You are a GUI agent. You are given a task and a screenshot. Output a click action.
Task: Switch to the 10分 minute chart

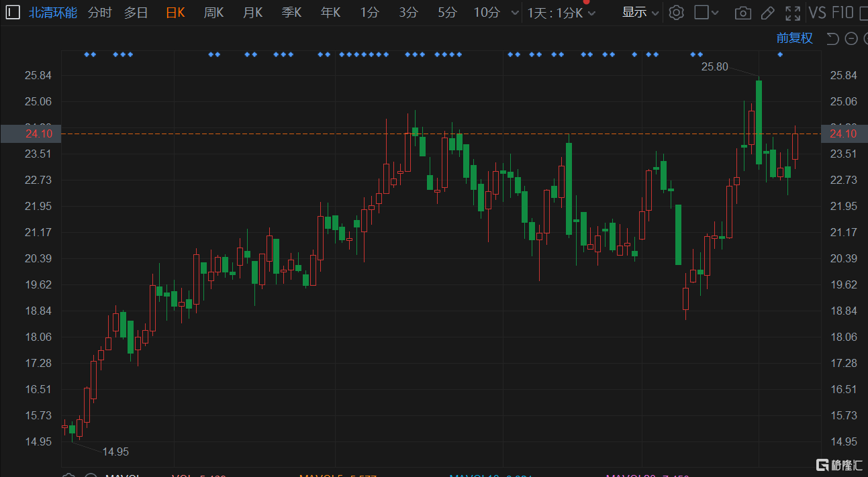coord(487,12)
